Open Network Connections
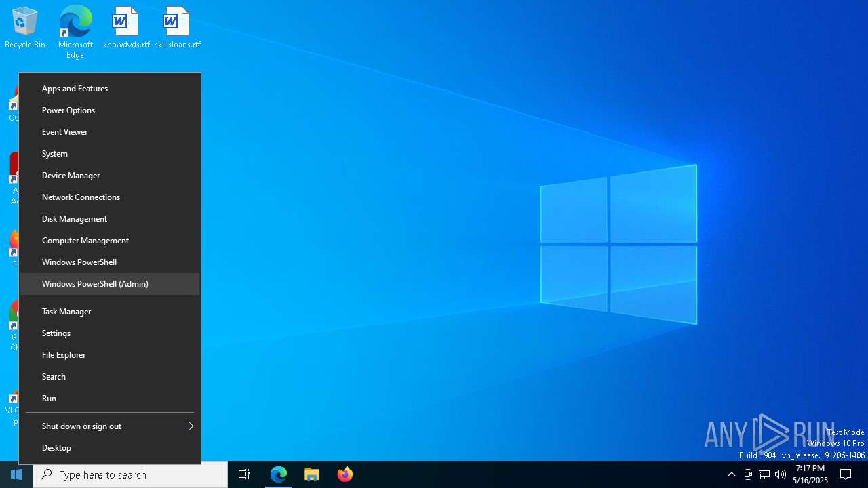The image size is (868, 488). tap(110, 197)
